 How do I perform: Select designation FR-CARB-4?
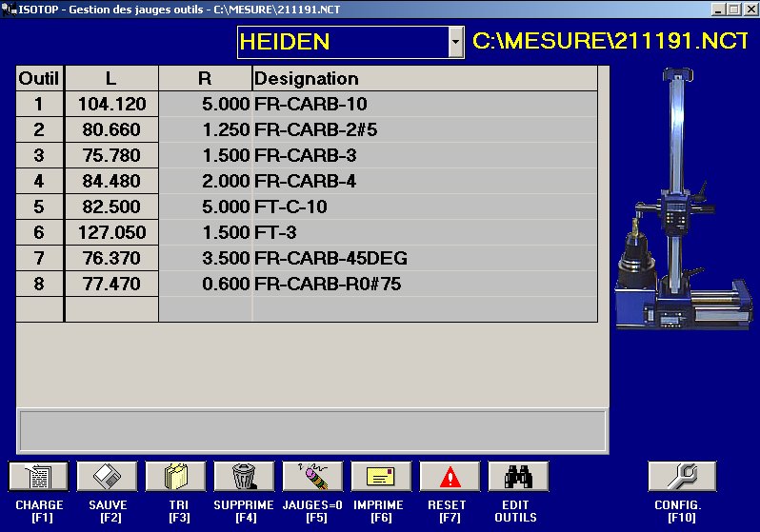point(425,181)
